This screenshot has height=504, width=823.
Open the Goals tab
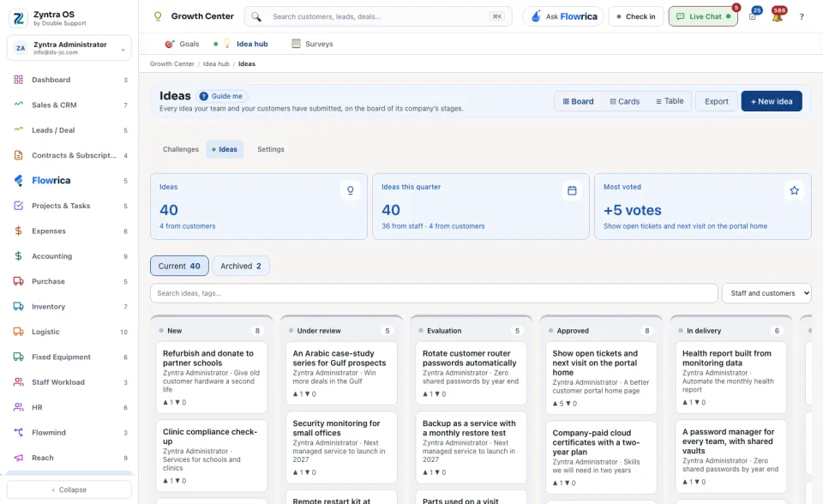pyautogui.click(x=182, y=44)
